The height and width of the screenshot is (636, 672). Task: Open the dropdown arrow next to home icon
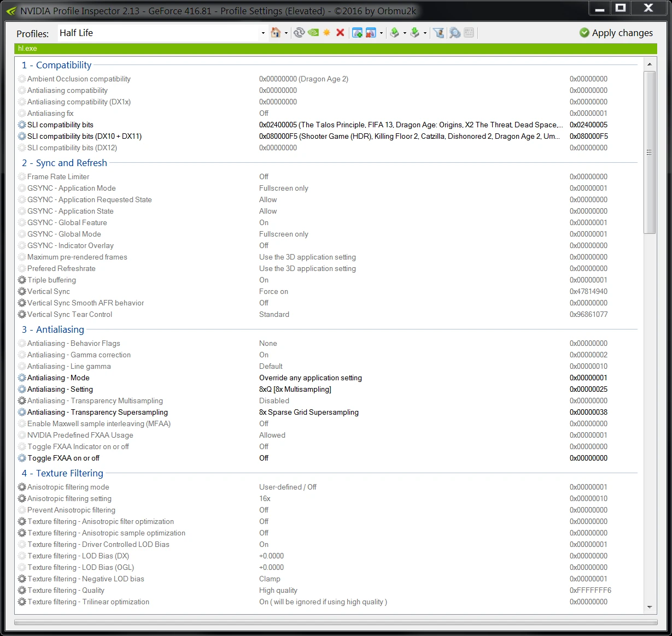click(x=286, y=33)
